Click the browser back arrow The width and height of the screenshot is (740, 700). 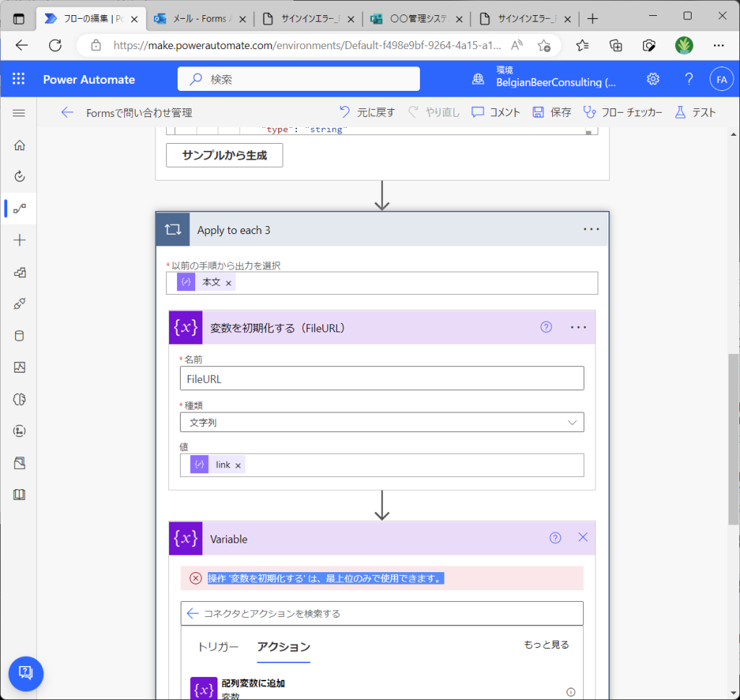pyautogui.click(x=22, y=46)
